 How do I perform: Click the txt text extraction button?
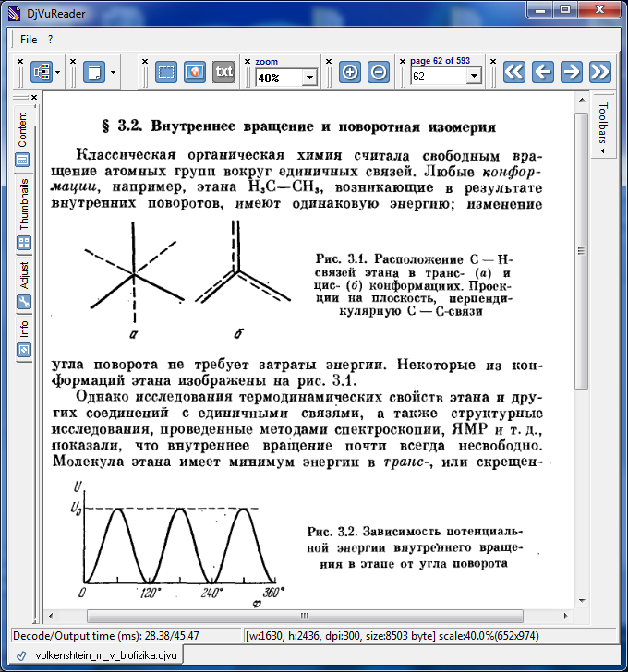[x=223, y=72]
